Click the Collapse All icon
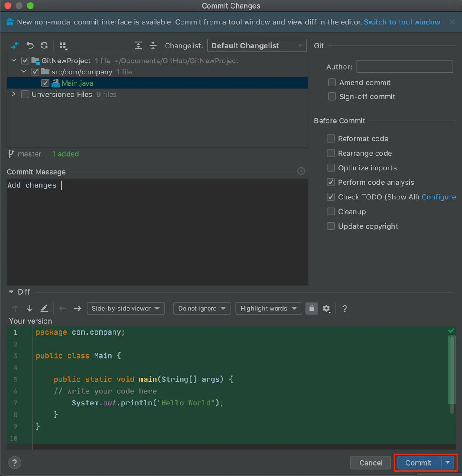The image size is (462, 476). pyautogui.click(x=153, y=45)
